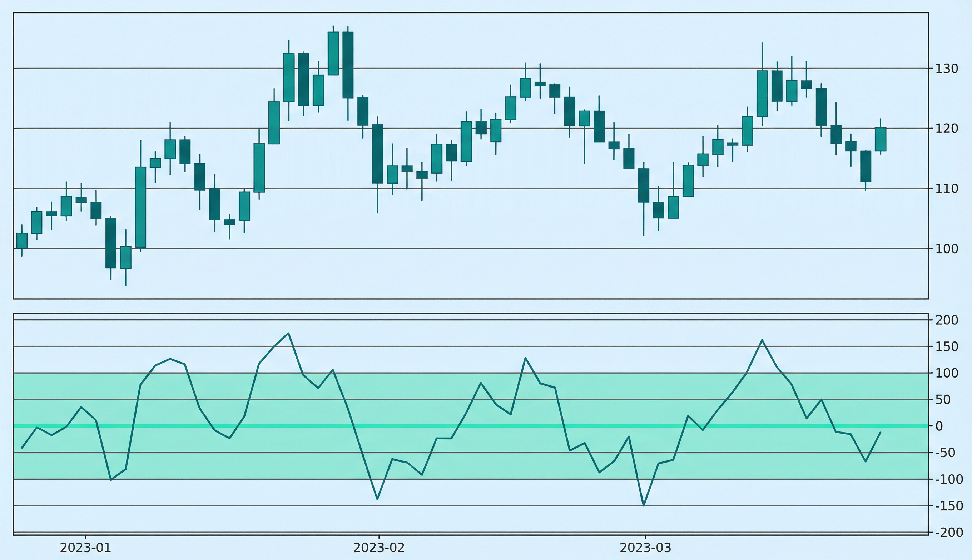The height and width of the screenshot is (560, 972).
Task: Click the 0 label on the oscillator axis
Action: point(939,426)
